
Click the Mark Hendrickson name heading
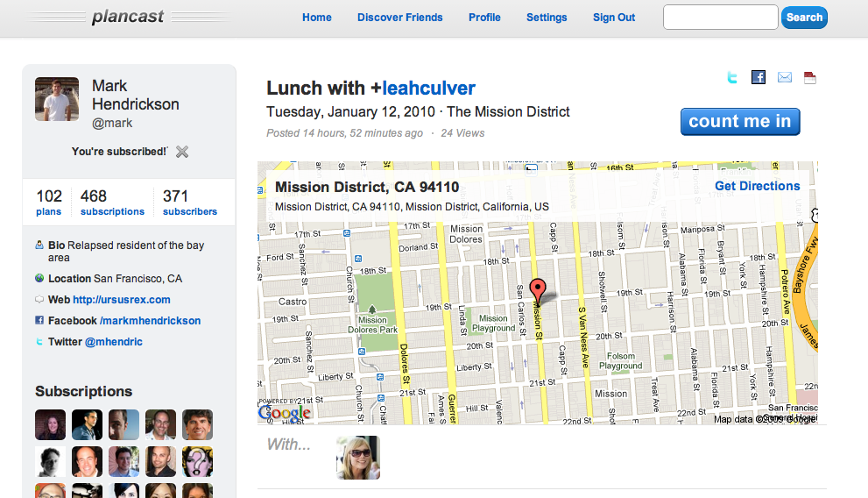pyautogui.click(x=136, y=95)
